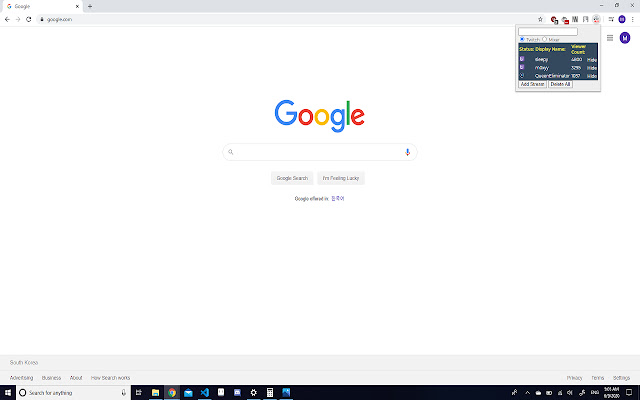This screenshot has width=640, height=400.
Task: Click the Google Search button
Action: coord(292,178)
